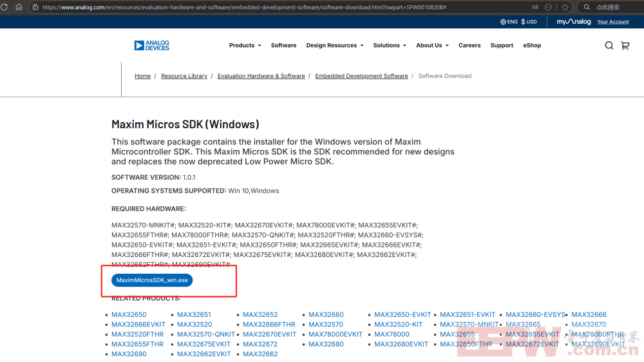The height and width of the screenshot is (362, 644).
Task: Reload the page with the refresh icon
Action: 5,7
